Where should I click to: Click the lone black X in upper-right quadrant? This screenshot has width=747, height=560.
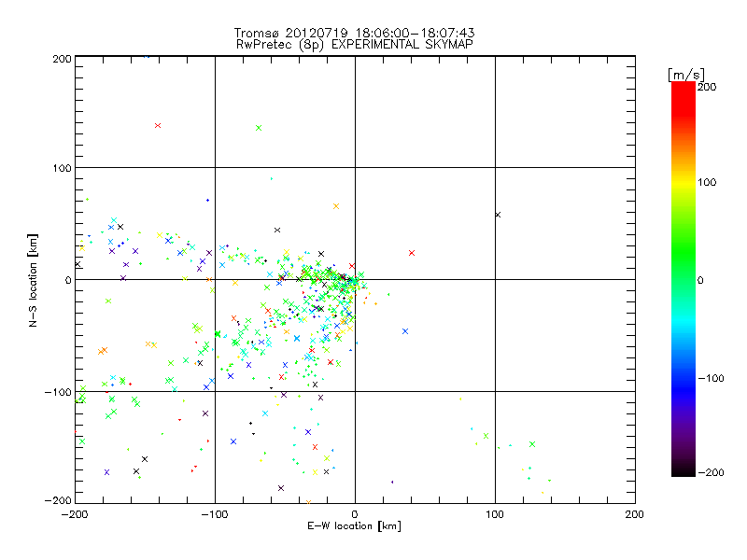click(498, 215)
